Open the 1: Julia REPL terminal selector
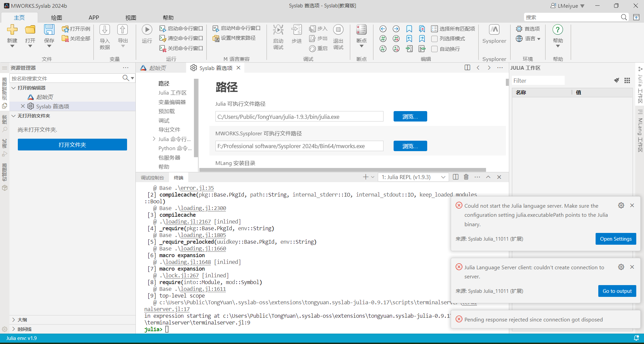This screenshot has width=644, height=344. click(x=413, y=177)
